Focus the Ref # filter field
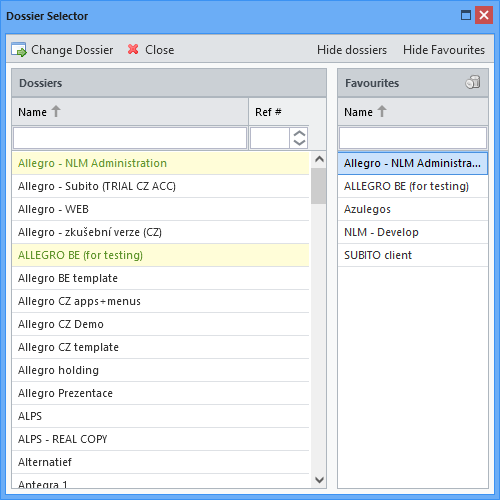This screenshot has height=500, width=500. (x=270, y=138)
